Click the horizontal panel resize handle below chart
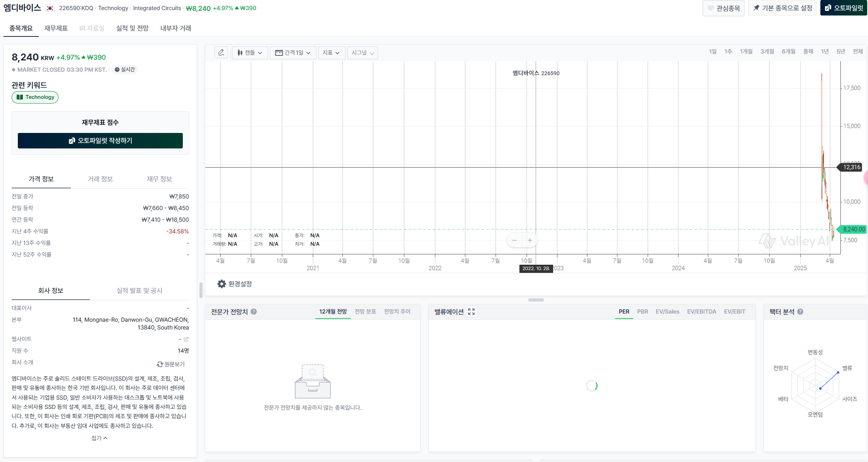Image resolution: width=868 pixels, height=462 pixels. (x=536, y=300)
